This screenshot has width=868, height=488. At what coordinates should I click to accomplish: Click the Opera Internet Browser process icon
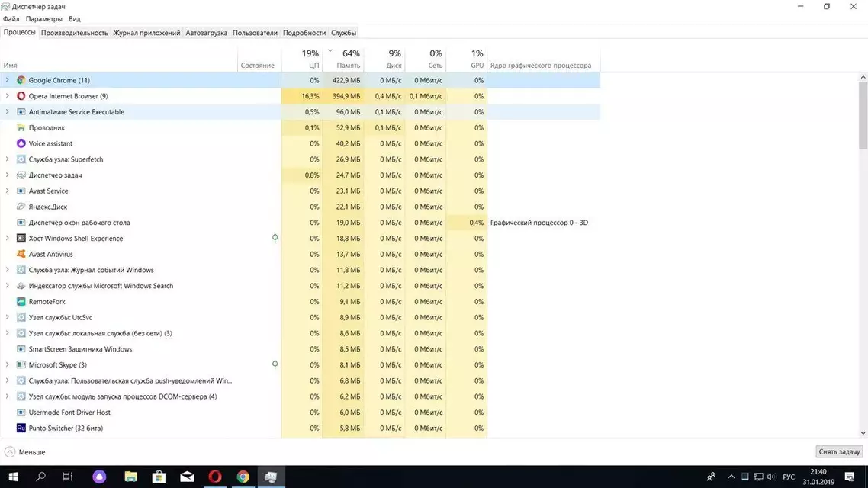[21, 96]
